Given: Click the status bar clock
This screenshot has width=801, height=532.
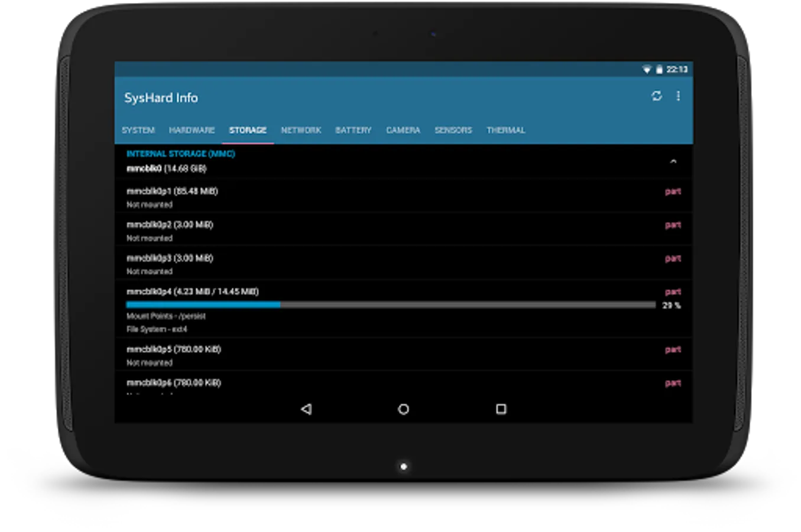Looking at the screenshot, I should click(x=677, y=70).
